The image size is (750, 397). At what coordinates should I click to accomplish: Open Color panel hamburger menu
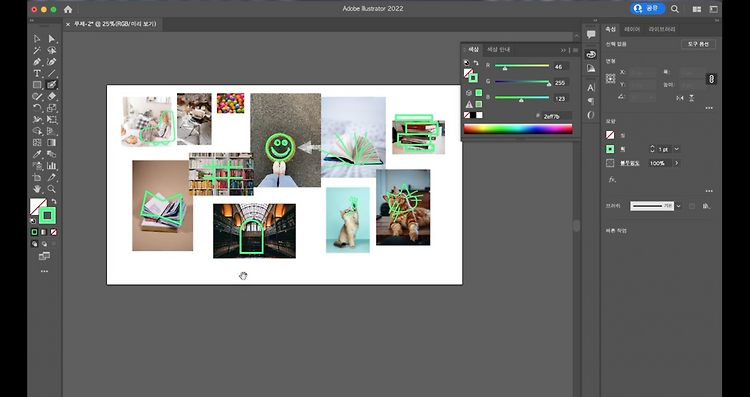pos(575,50)
